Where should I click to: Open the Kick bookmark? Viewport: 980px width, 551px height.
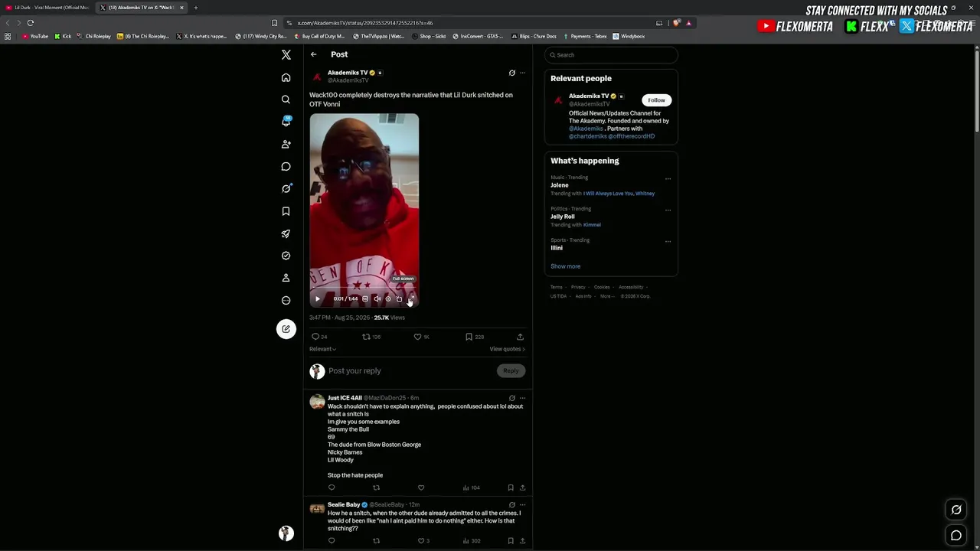click(x=63, y=36)
